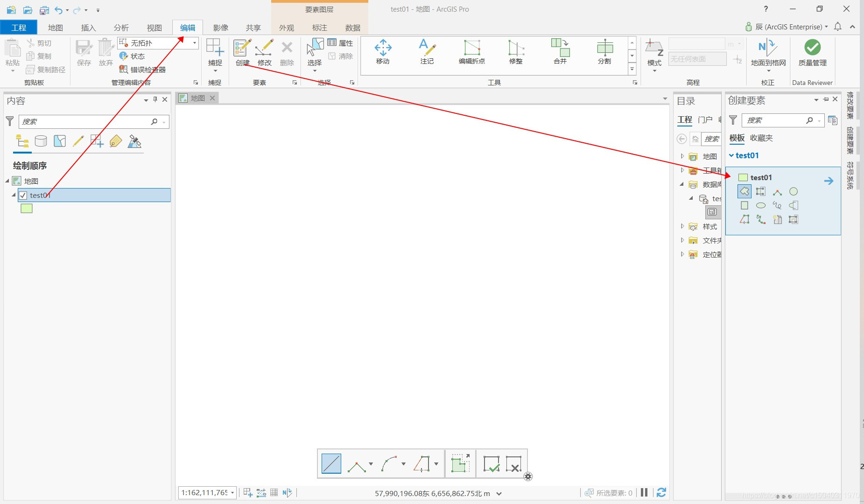
Task: Toggle auto-hide pin of Contents pane
Action: click(x=155, y=99)
